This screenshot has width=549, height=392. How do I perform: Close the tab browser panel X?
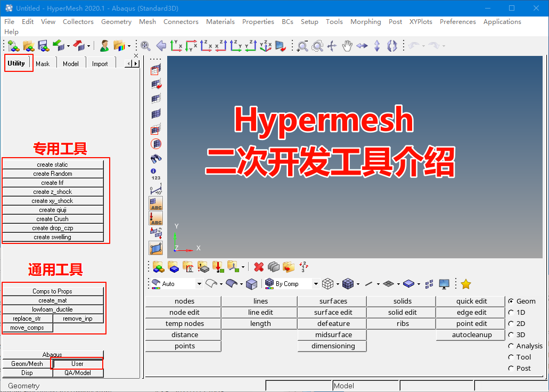point(136,56)
